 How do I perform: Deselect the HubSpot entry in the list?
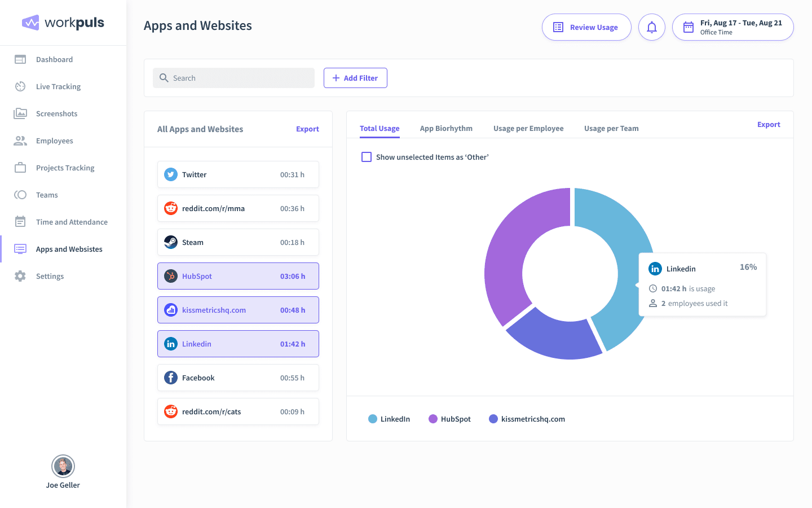pos(238,276)
